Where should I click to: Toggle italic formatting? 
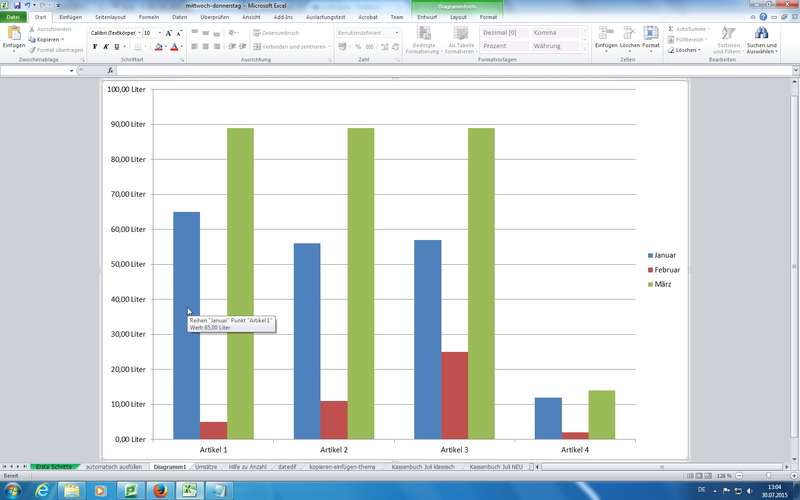106,47
